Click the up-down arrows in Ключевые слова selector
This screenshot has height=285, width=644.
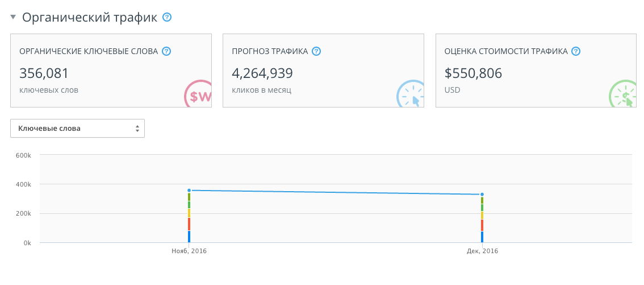(137, 129)
